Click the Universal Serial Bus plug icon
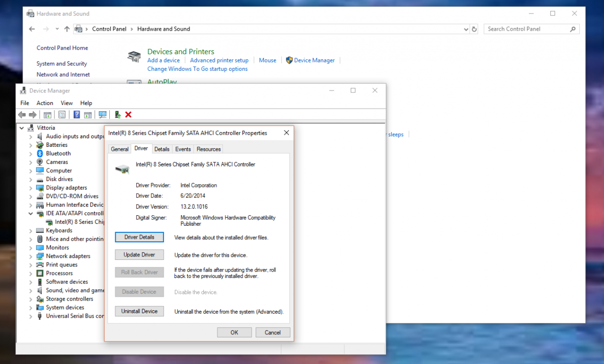The image size is (604, 364). (x=40, y=316)
